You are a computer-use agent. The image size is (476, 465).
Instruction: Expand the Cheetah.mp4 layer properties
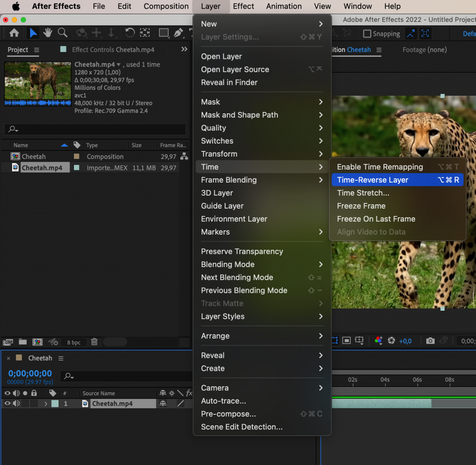pyautogui.click(x=46, y=403)
